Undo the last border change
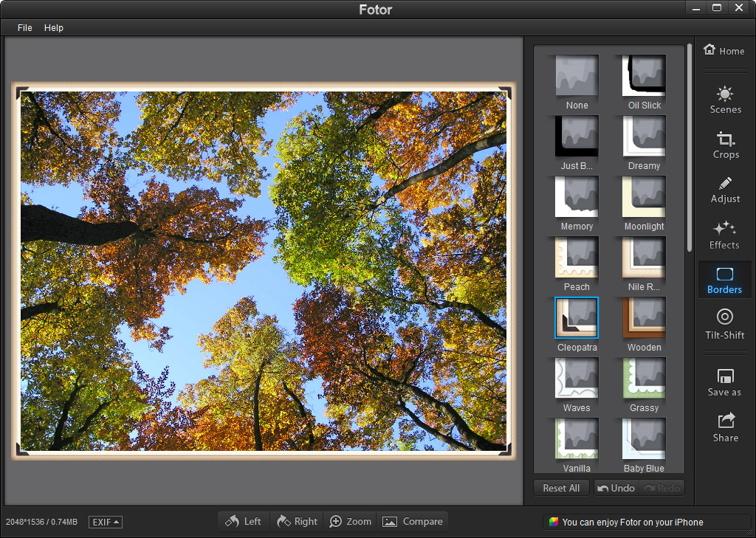 click(616, 488)
